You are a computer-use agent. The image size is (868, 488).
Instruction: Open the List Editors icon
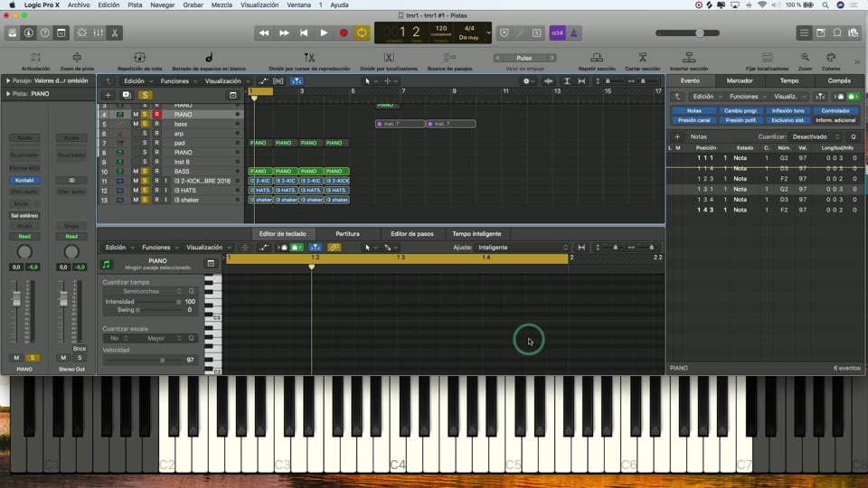[x=805, y=33]
